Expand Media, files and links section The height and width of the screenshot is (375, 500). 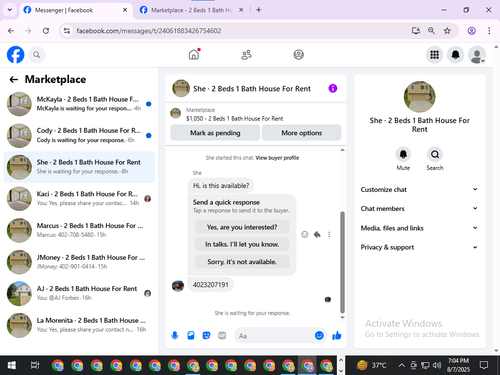coord(419,228)
